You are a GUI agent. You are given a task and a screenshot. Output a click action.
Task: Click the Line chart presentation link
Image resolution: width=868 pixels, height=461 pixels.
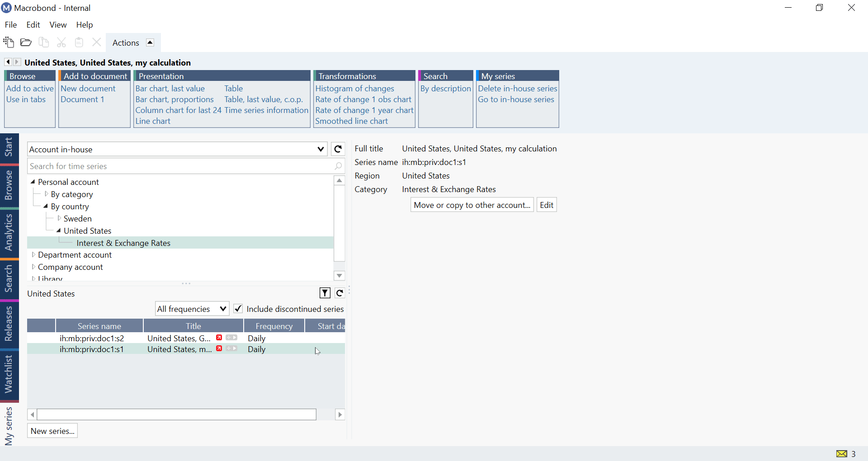click(x=153, y=121)
